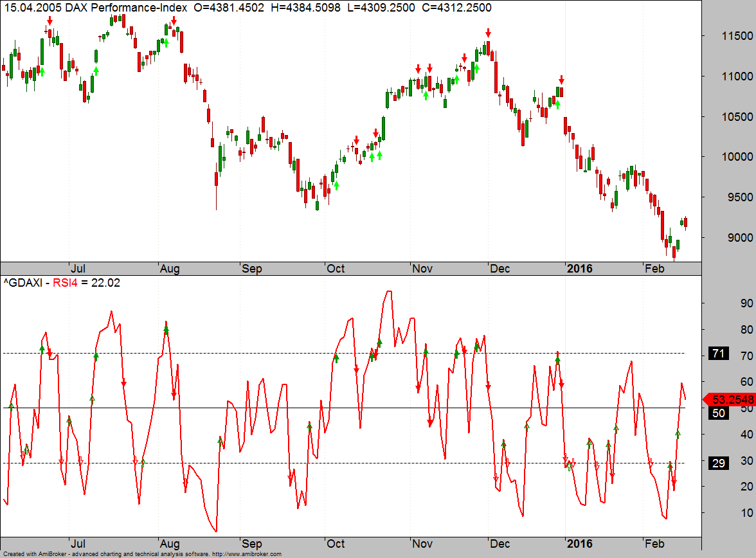
Task: Click the 11500 price axis label
Action: click(737, 36)
